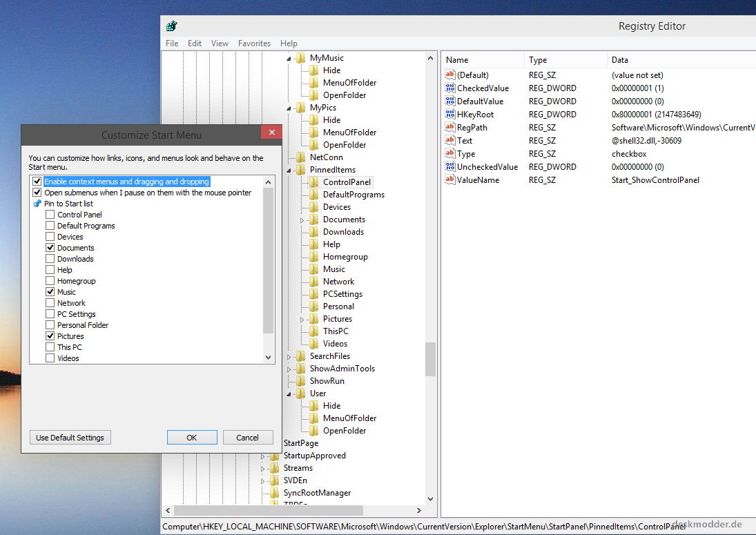756x535 pixels.
Task: Click the ThisPC folder icon
Action: pyautogui.click(x=314, y=331)
